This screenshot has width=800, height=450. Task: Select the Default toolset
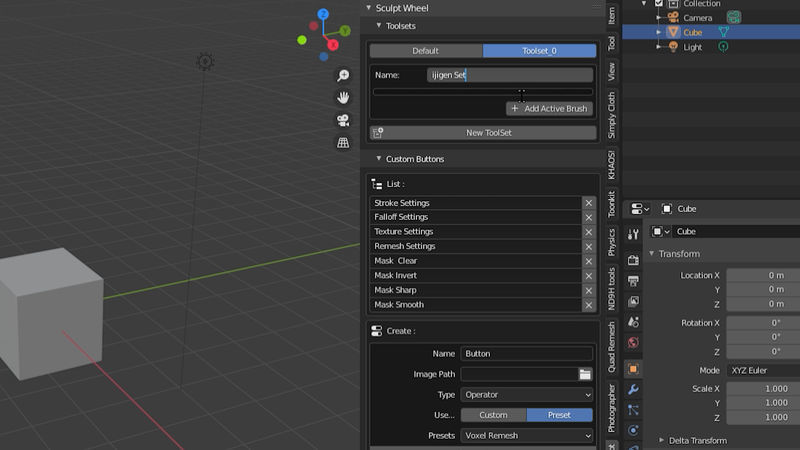[426, 51]
